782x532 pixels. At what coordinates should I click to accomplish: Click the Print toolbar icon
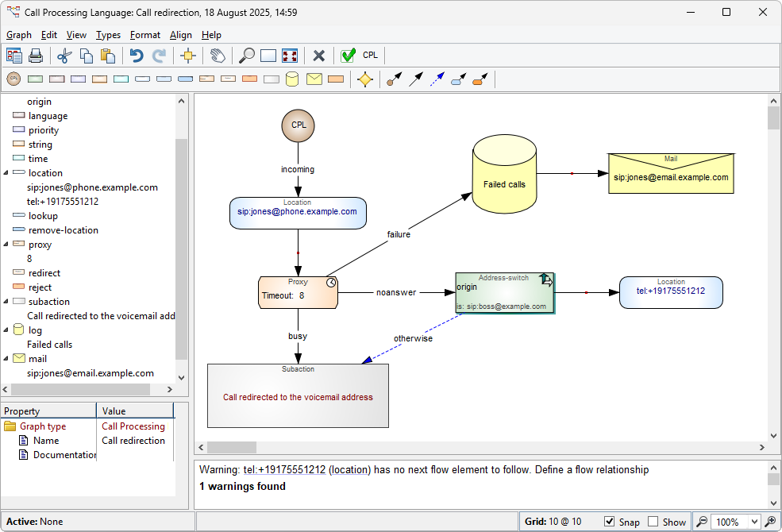(36, 56)
